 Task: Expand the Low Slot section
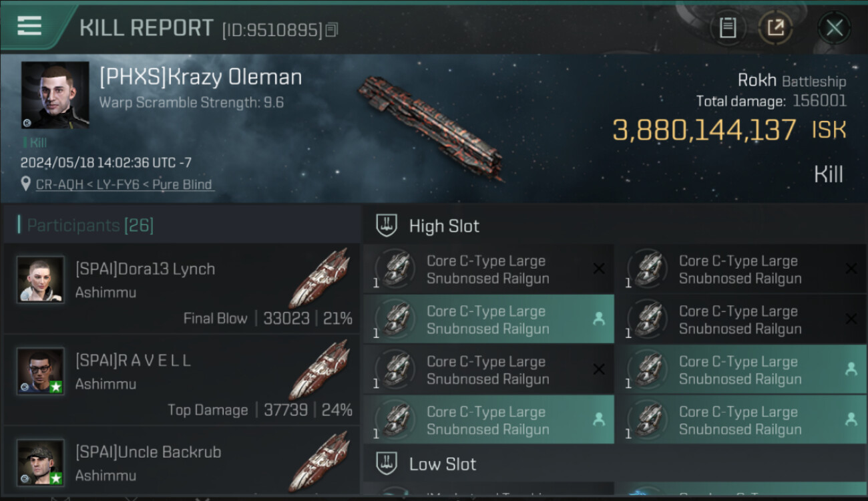443,464
